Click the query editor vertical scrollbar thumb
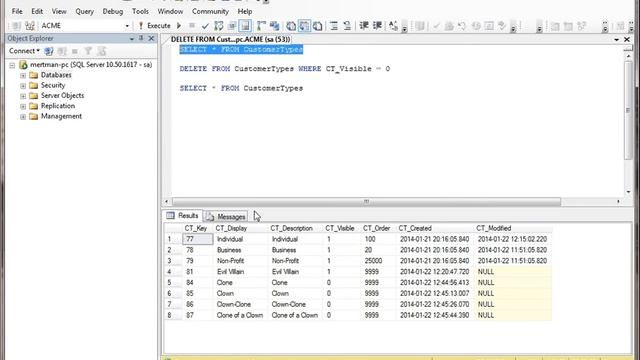The height and width of the screenshot is (360, 640). 628,110
